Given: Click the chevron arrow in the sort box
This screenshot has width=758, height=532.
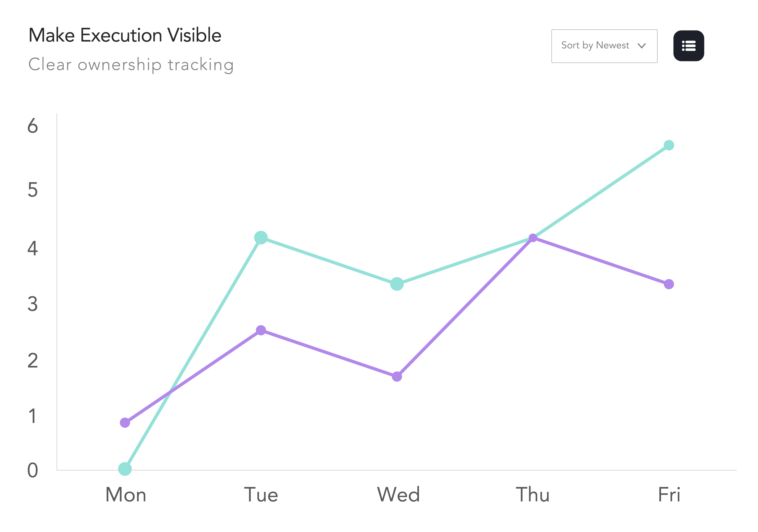Looking at the screenshot, I should pos(641,46).
